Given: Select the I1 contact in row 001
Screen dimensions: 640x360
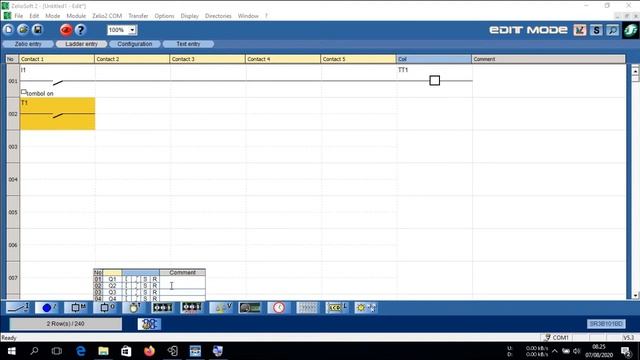Looking at the screenshot, I should point(58,81).
